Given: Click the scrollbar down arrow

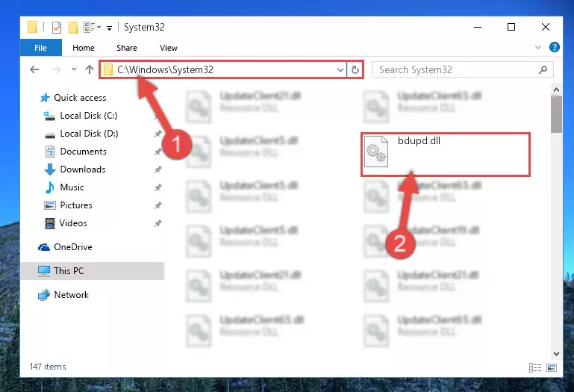Looking at the screenshot, I should tap(556, 353).
